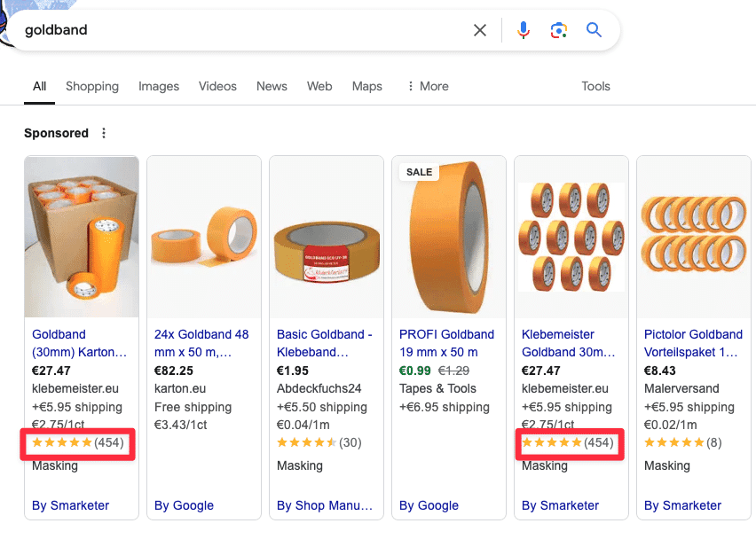Click the two orange tape rolls image
This screenshot has width=756, height=539.
pos(204,237)
